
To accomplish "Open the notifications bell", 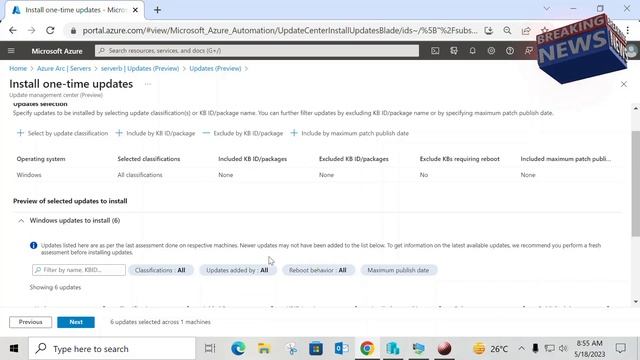I will pyautogui.click(x=472, y=51).
